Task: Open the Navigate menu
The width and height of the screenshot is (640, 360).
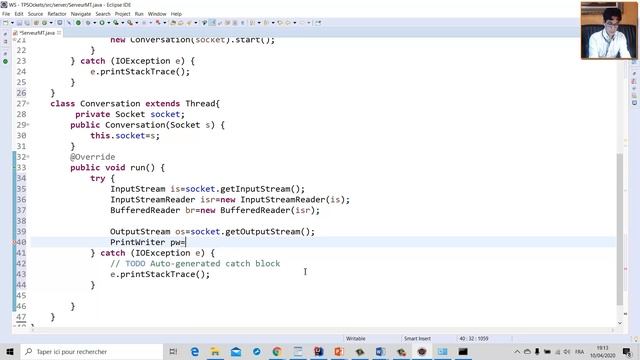Action: (81, 14)
